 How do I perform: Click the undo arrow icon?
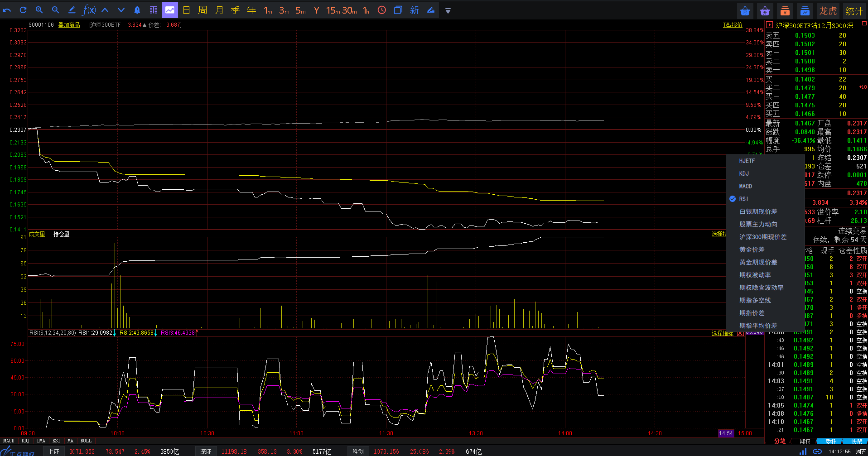(7, 10)
